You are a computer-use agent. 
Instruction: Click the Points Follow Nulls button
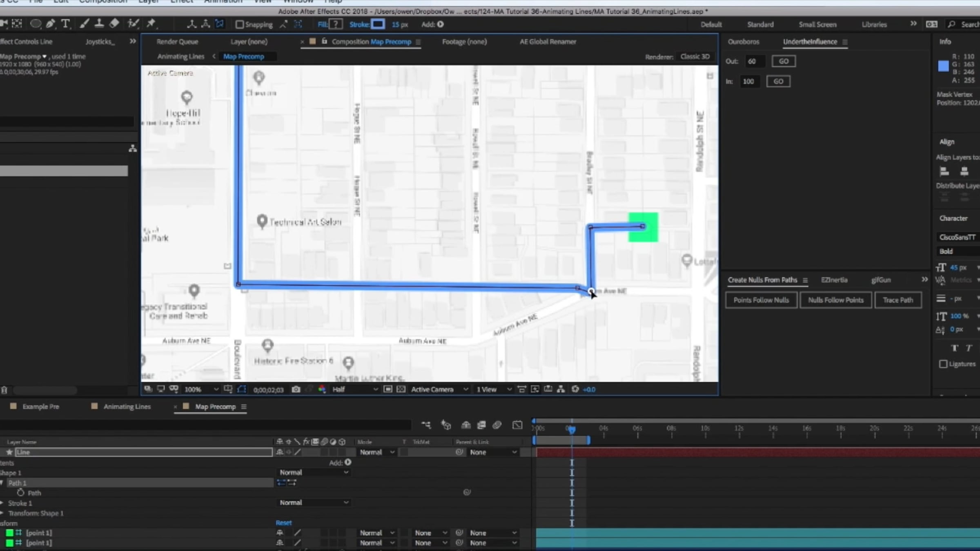761,300
